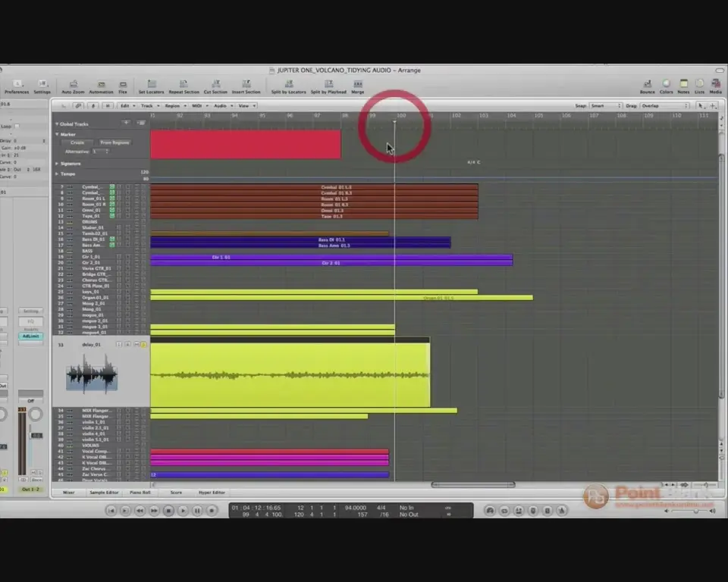Screen dimensions: 728x582
Task: Open the Audio local menu
Action: pyautogui.click(x=223, y=106)
